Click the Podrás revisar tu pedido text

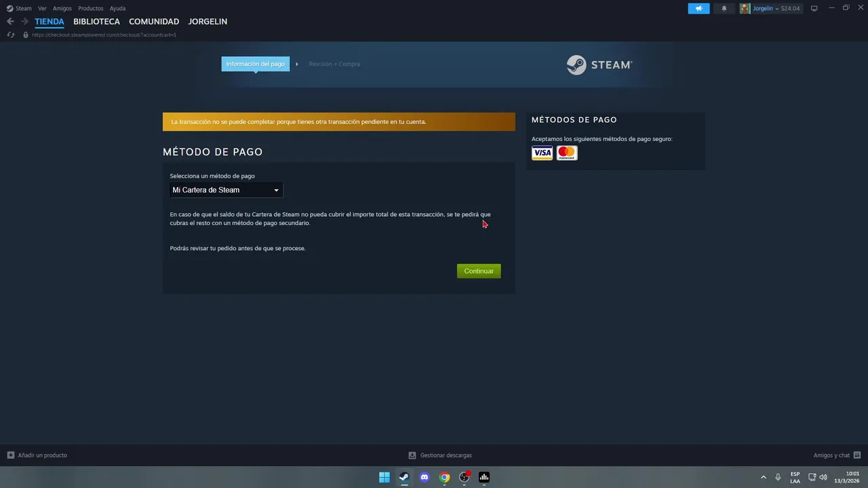coord(238,248)
